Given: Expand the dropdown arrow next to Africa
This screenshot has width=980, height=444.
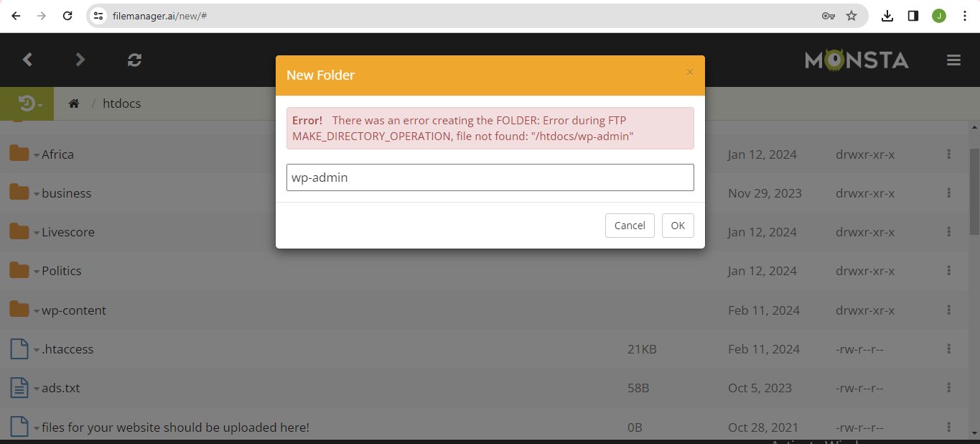Looking at the screenshot, I should (36, 155).
